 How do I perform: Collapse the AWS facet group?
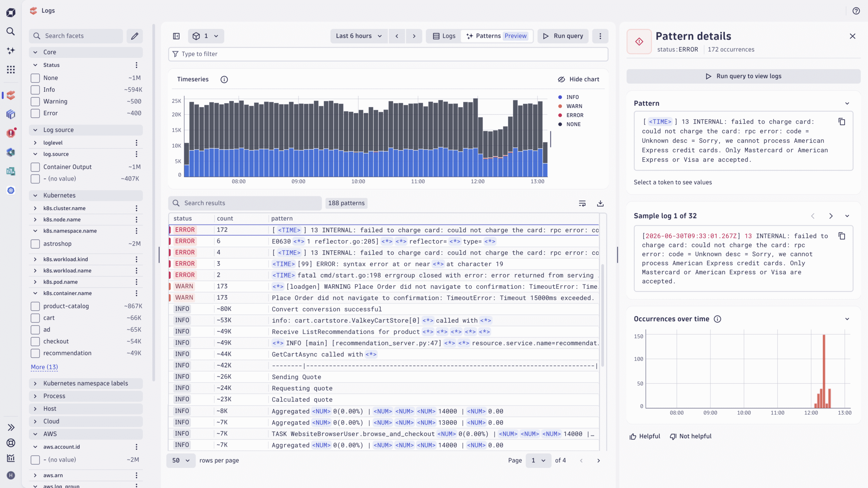tap(86, 434)
